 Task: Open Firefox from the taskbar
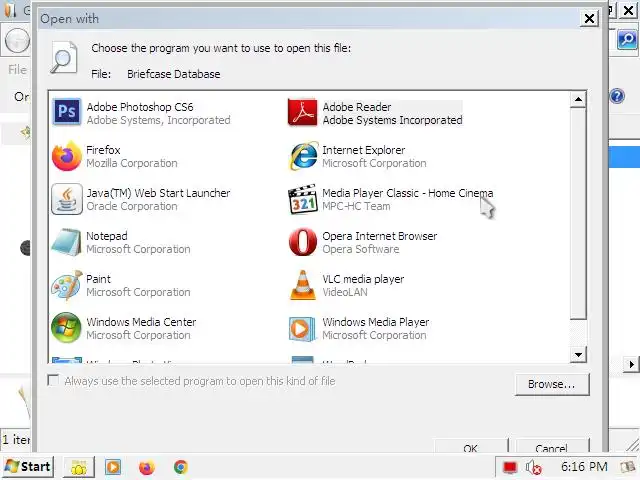[x=147, y=467]
